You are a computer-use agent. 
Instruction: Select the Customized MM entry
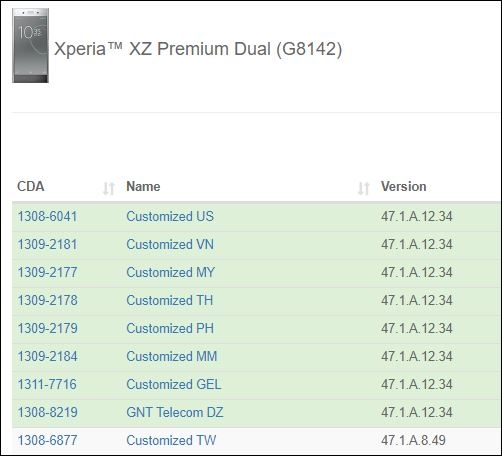(172, 356)
